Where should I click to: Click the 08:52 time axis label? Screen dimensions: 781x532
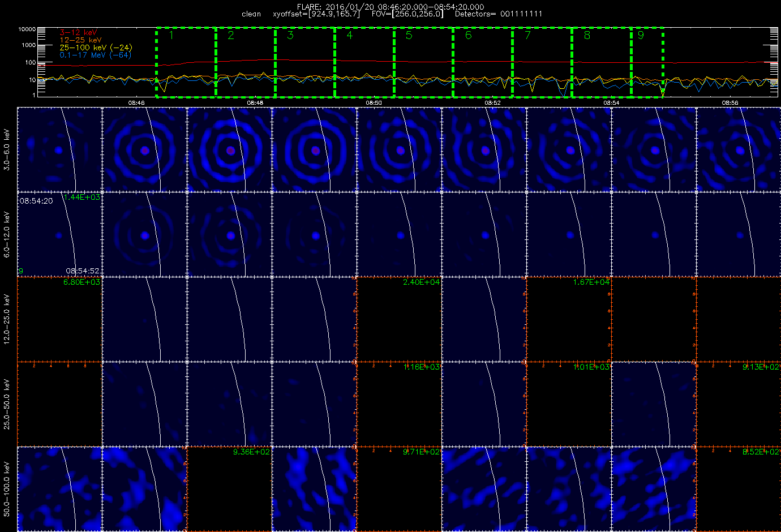pyautogui.click(x=492, y=103)
